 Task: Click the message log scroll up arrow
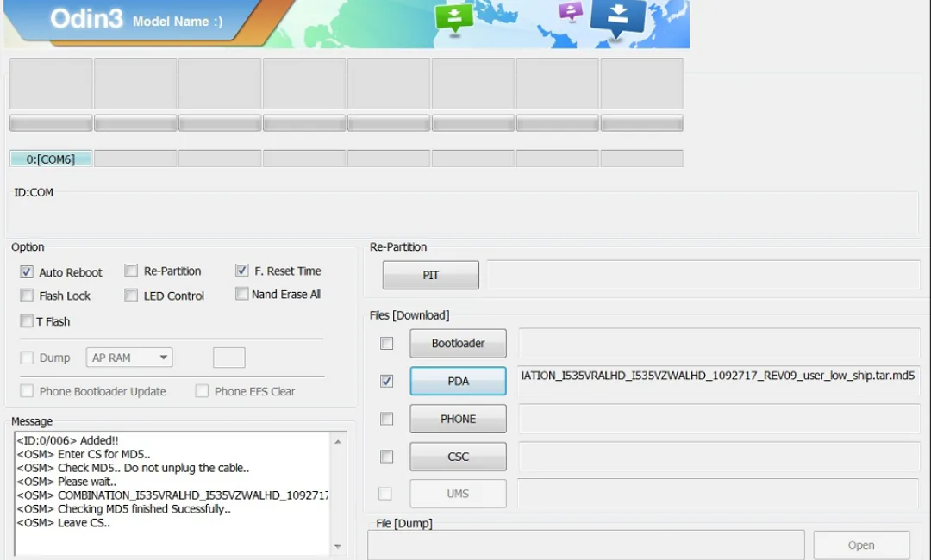pyautogui.click(x=338, y=442)
